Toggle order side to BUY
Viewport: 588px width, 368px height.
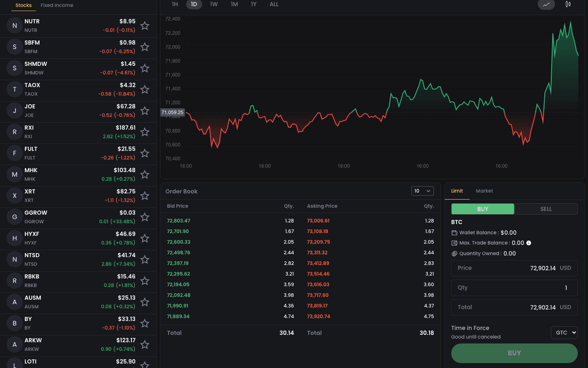click(482, 209)
